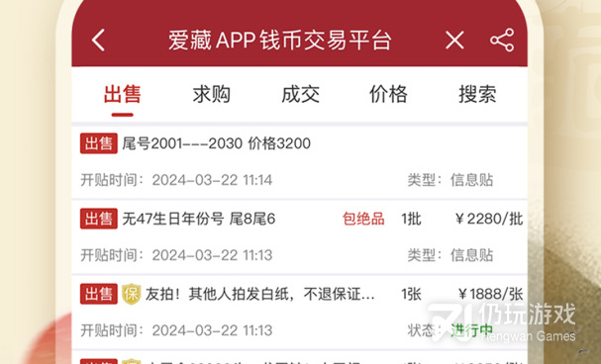Select the 出售 tab
Image resolution: width=601 pixels, height=364 pixels.
[x=122, y=94]
